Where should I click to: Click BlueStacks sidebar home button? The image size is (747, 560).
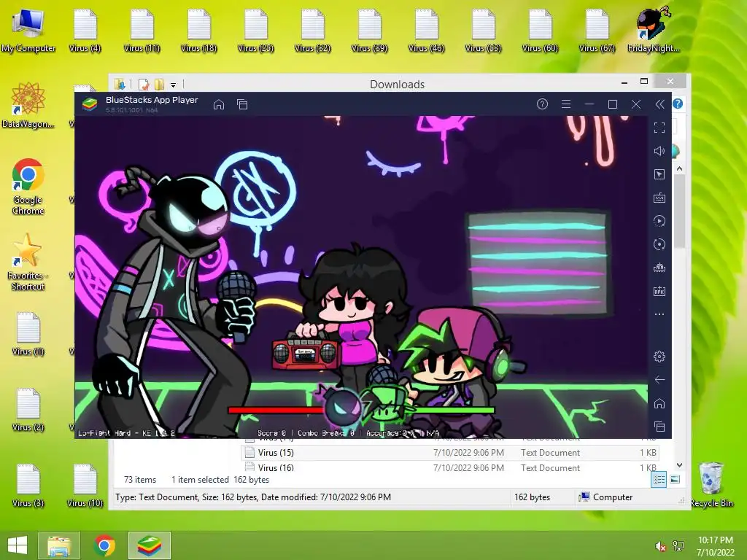659,403
